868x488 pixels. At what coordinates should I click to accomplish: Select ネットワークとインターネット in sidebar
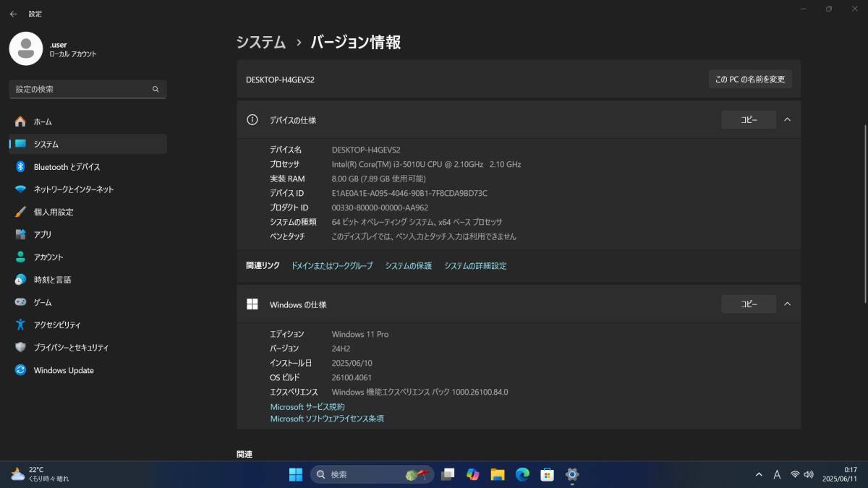tap(73, 189)
